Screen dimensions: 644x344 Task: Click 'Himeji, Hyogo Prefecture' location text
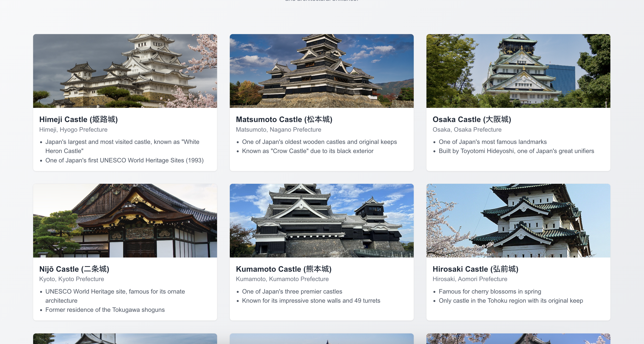point(73,129)
